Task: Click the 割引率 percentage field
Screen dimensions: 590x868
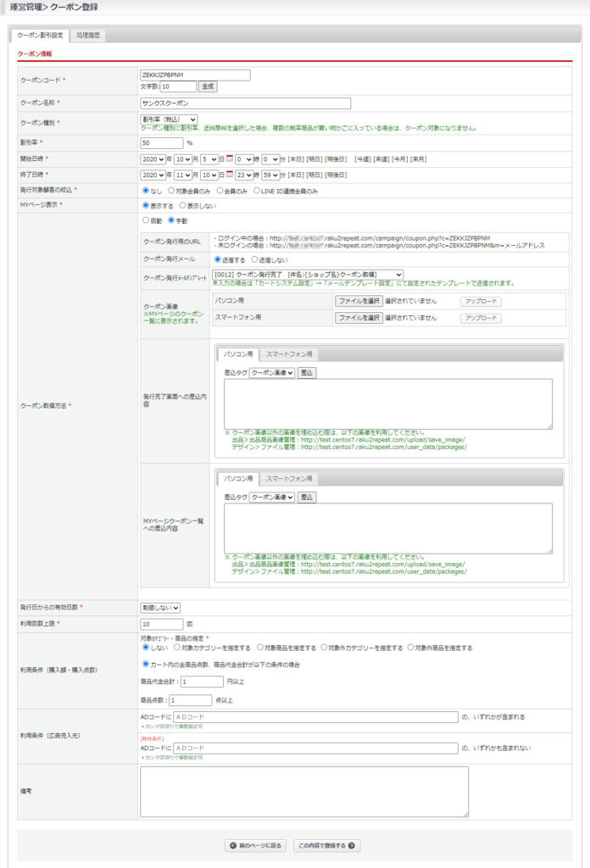Action: tap(162, 142)
